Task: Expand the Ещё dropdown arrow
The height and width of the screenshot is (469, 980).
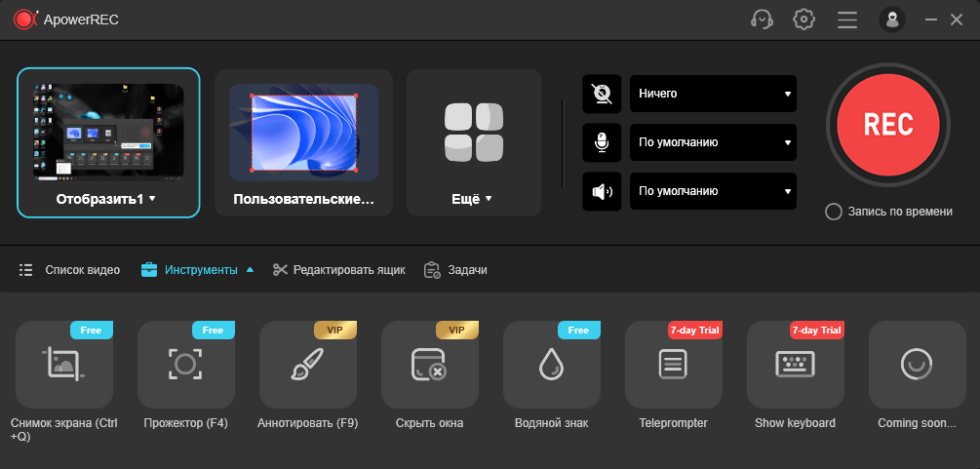Action: 489,199
